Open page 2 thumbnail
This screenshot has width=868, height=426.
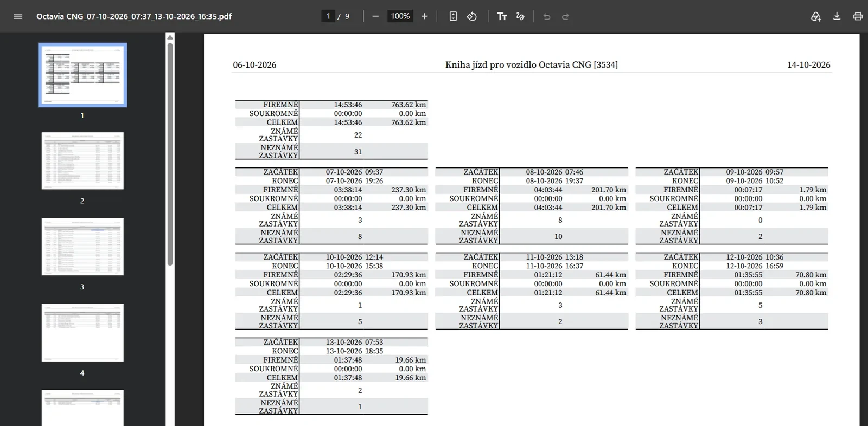coord(82,161)
